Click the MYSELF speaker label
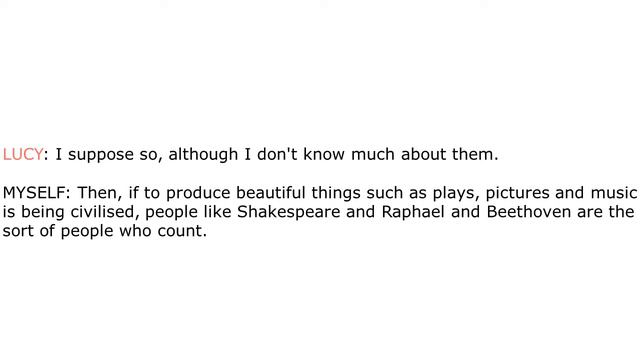This screenshot has width=640, height=360. [33, 193]
